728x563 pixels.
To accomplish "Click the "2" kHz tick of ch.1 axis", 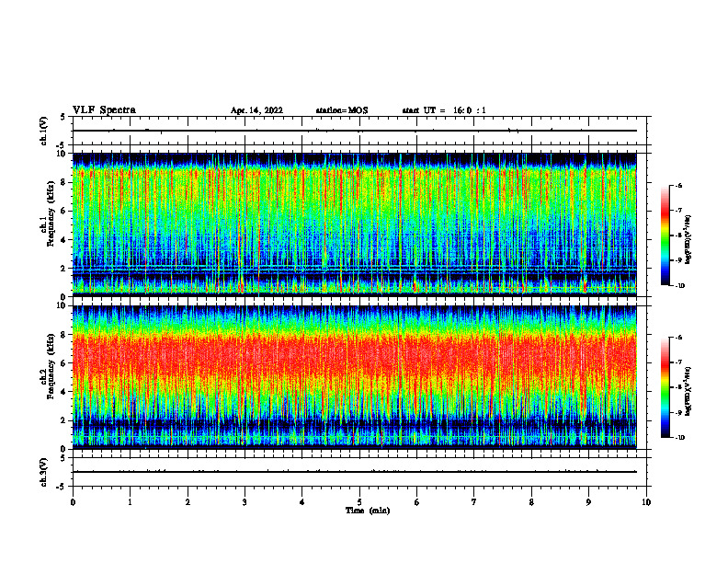I will [x=64, y=268].
